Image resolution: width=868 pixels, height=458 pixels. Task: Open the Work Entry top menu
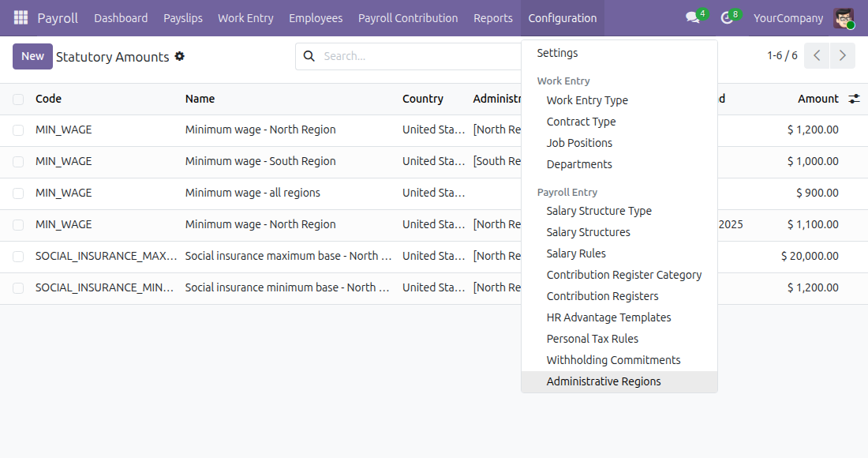[245, 17]
